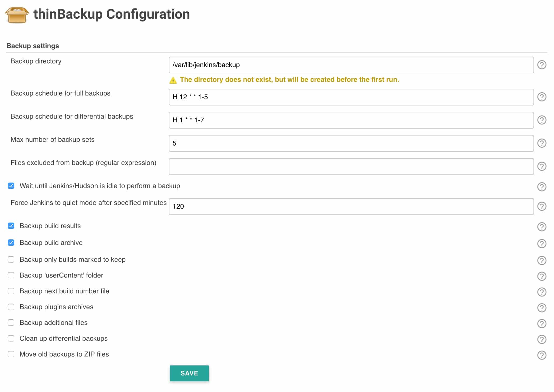This screenshot has width=554, height=392.
Task: Open help for the Backup directory field
Action: pyautogui.click(x=542, y=65)
